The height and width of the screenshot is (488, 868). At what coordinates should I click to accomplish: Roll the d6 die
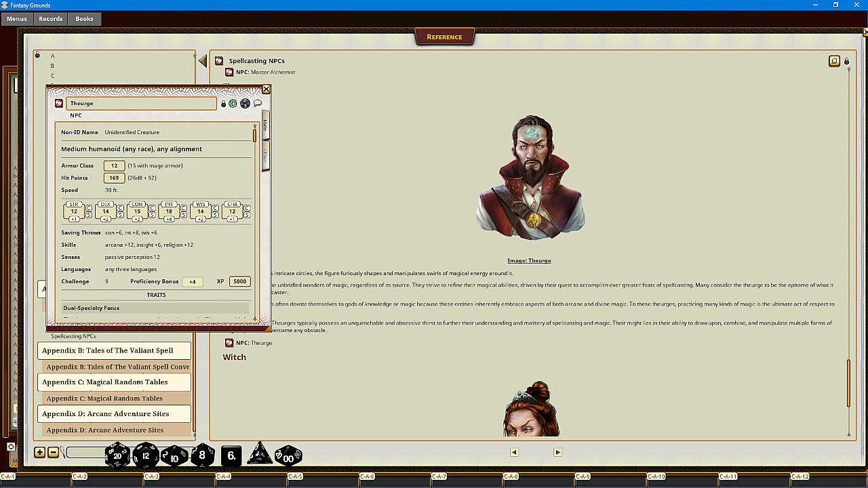[x=231, y=455]
